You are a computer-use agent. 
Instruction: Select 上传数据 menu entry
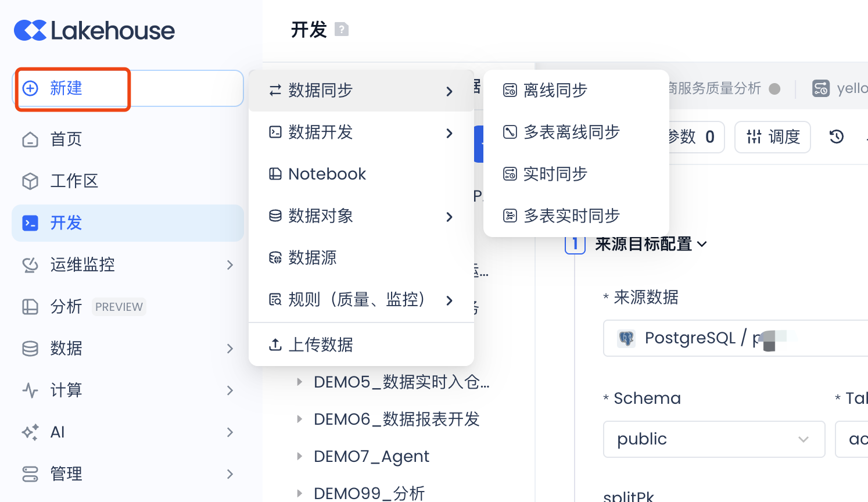[x=320, y=345]
